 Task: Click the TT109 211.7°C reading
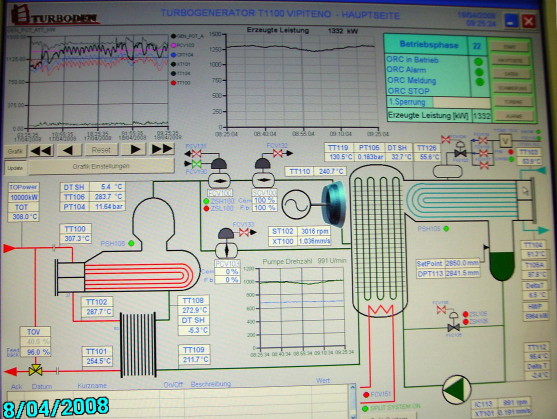point(195,360)
